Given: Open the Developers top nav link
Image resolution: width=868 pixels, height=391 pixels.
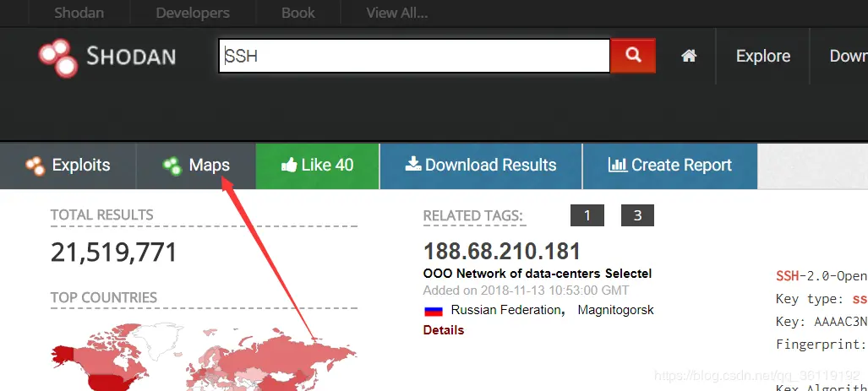Looking at the screenshot, I should 193,13.
